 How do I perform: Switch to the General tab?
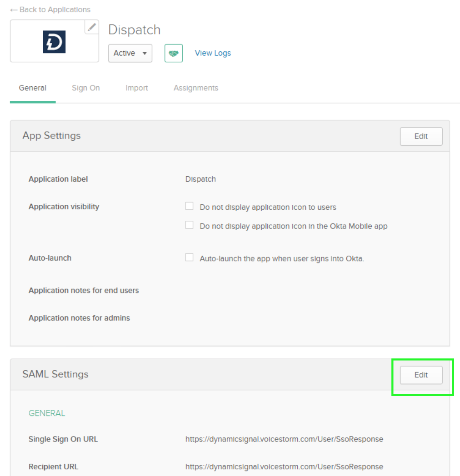[33, 88]
